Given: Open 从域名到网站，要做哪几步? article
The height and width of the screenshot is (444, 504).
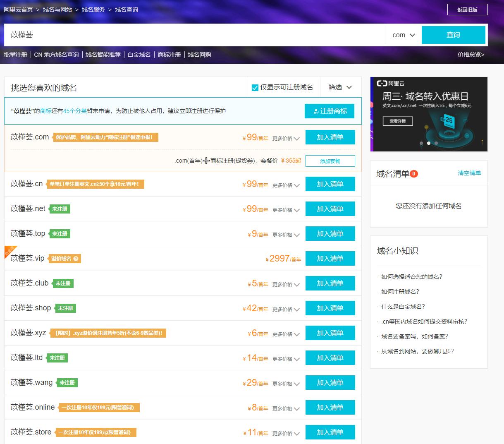Looking at the screenshot, I should [x=418, y=351].
